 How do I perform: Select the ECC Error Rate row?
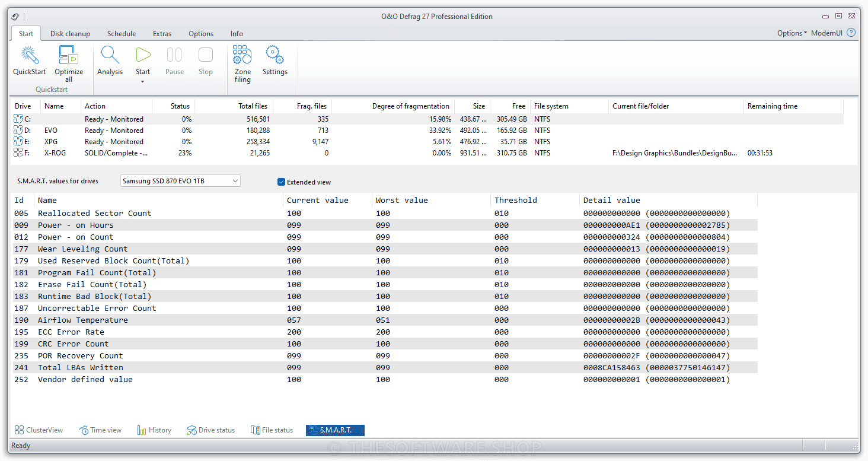[x=385, y=332]
